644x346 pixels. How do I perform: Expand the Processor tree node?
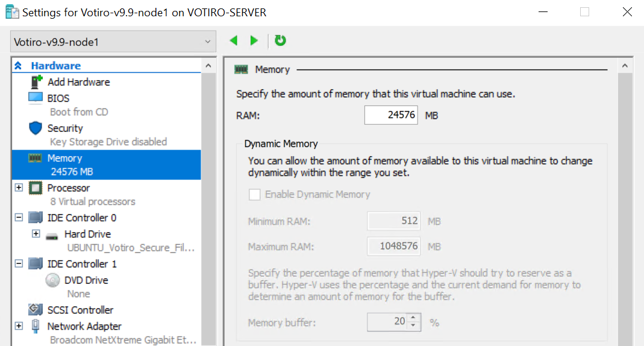(x=19, y=187)
